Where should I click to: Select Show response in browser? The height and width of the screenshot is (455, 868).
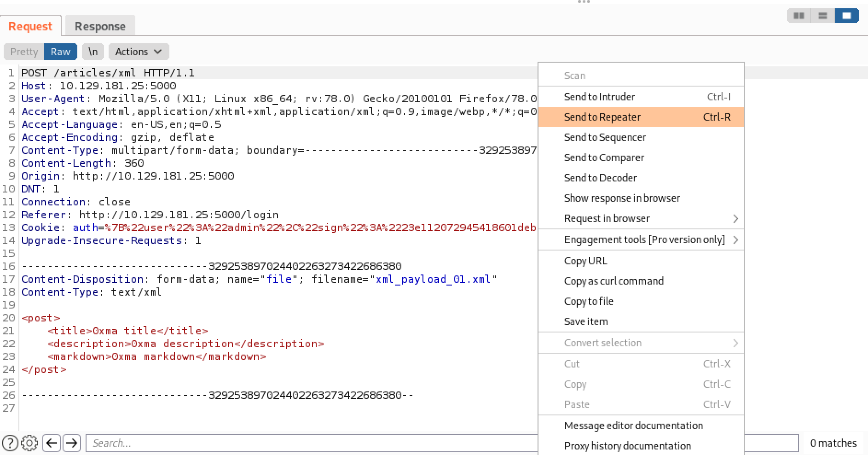click(641, 198)
